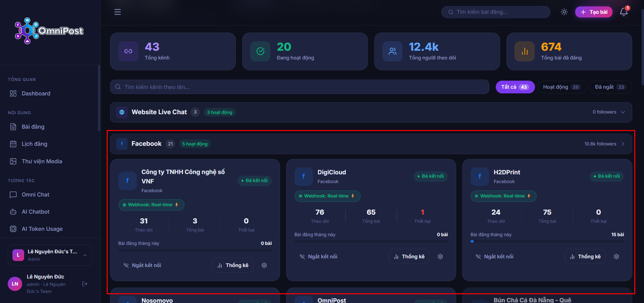Click the check icon on Đang hoạt động card
The width and height of the screenshot is (644, 303).
(x=260, y=51)
